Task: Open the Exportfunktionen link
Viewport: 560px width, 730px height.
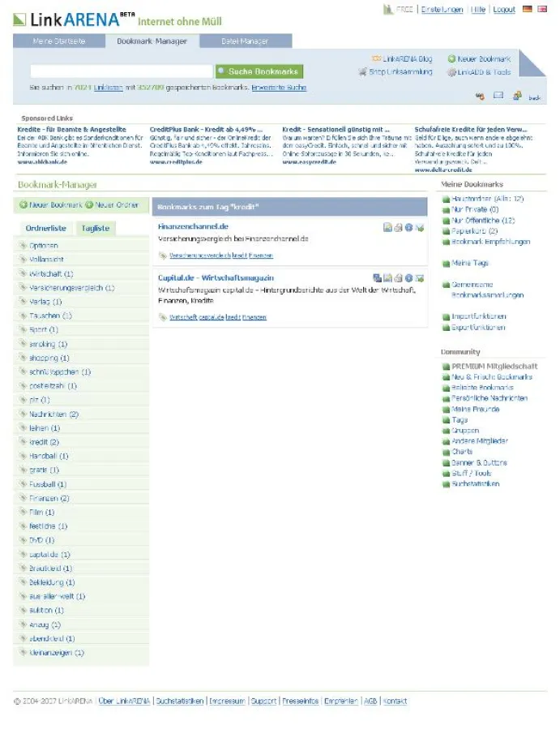Action: click(x=479, y=328)
